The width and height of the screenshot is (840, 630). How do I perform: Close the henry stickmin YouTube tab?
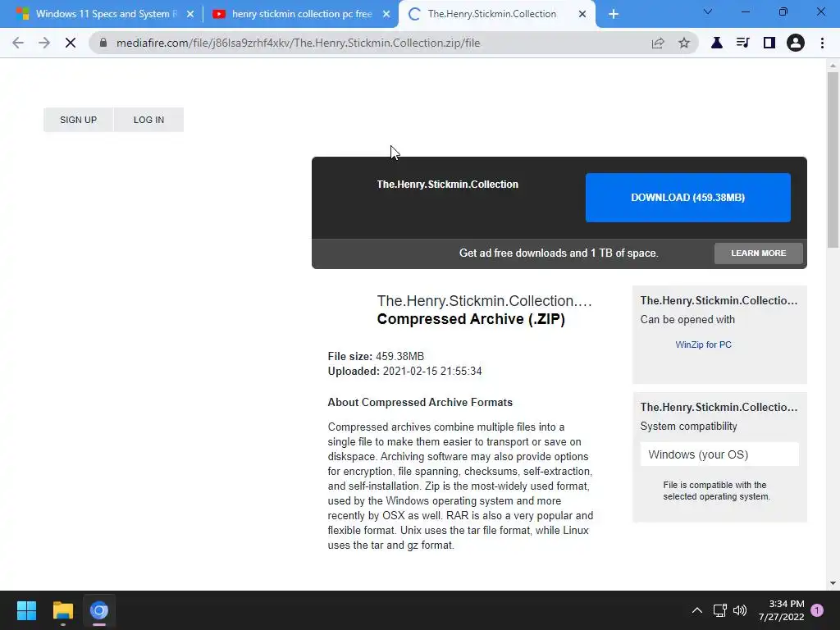click(386, 15)
